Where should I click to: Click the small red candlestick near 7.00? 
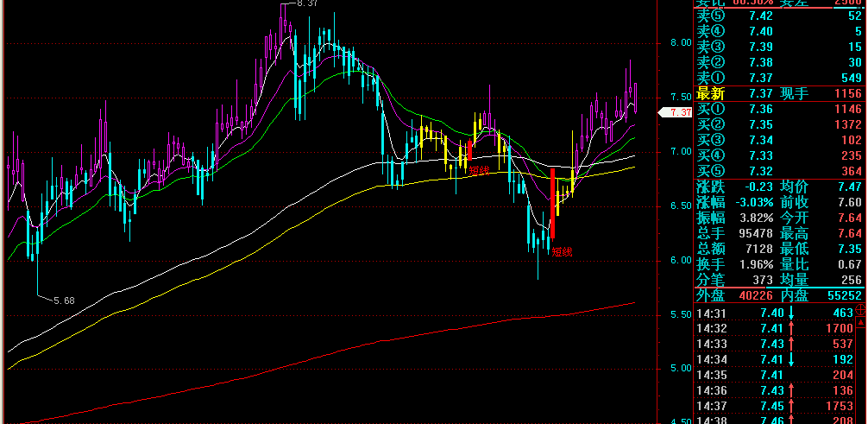pos(470,151)
